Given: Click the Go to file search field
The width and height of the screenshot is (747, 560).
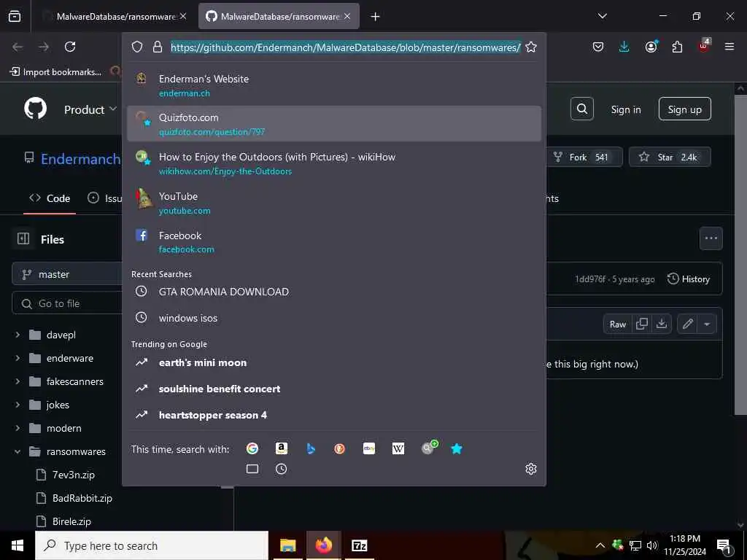Looking at the screenshot, I should [66, 303].
